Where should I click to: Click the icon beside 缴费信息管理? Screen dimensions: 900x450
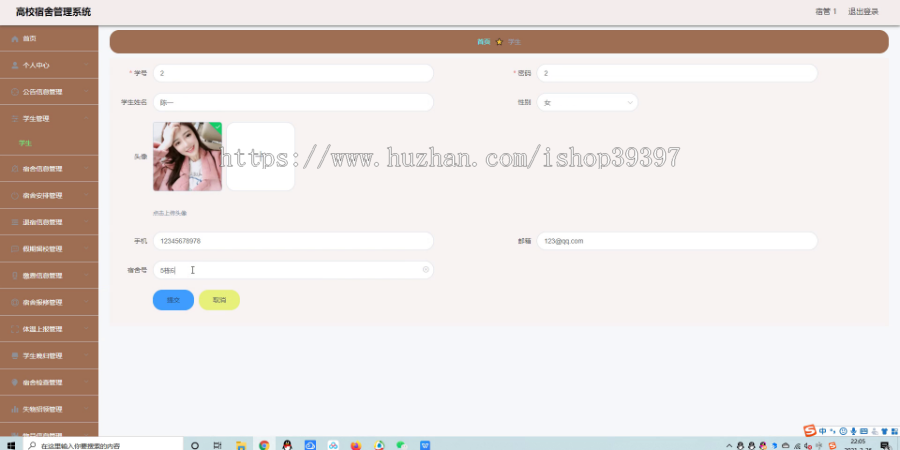pyautogui.click(x=15, y=276)
